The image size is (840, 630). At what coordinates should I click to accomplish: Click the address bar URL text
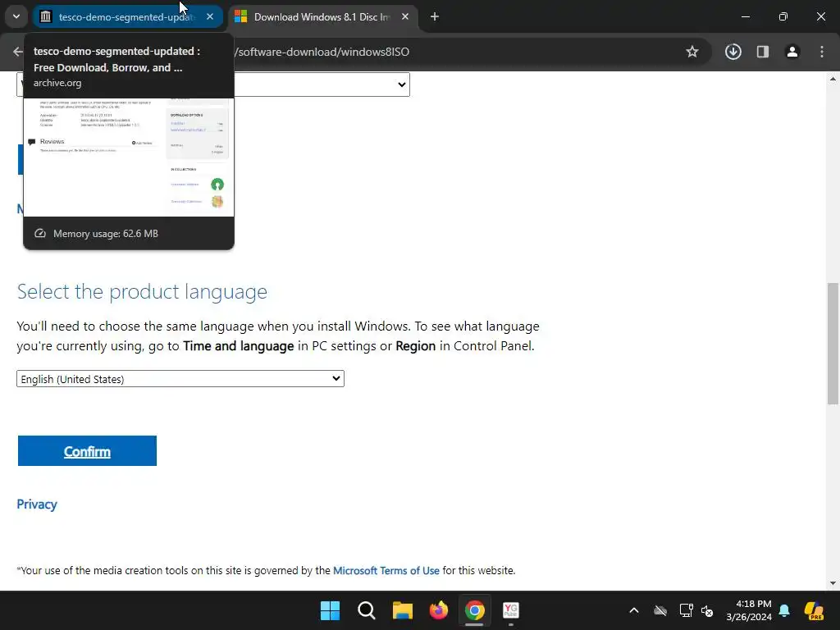point(322,52)
